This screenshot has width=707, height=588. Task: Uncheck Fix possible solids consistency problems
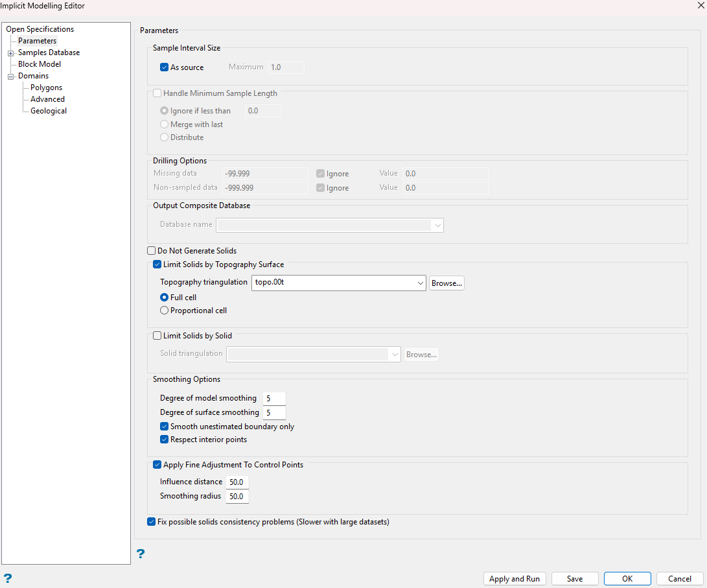tap(152, 522)
